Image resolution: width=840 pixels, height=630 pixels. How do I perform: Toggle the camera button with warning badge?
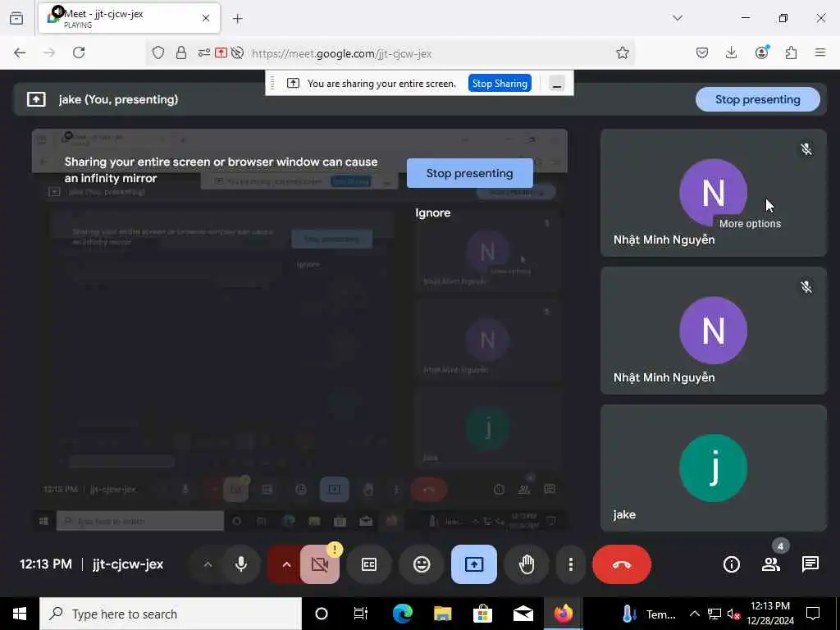320,564
